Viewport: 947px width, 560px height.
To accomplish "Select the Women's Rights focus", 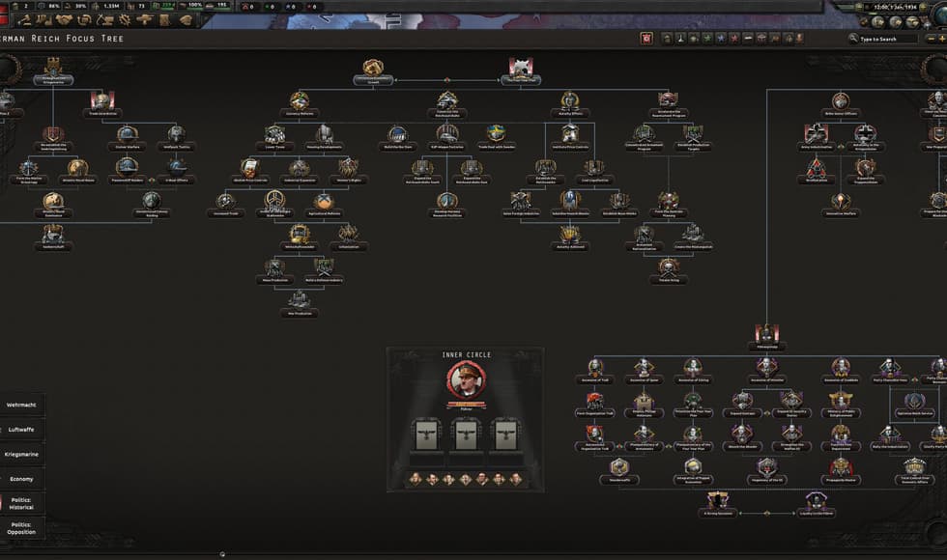I will tap(349, 172).
